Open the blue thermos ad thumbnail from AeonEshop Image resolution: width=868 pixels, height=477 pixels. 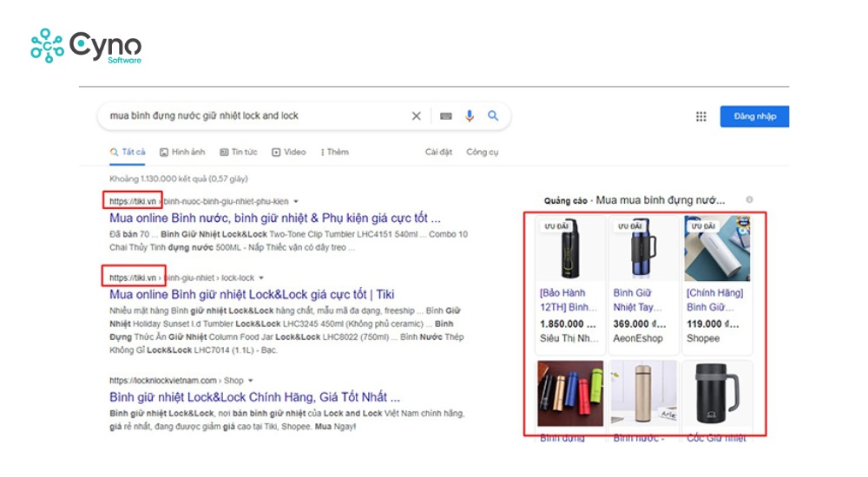[643, 248]
